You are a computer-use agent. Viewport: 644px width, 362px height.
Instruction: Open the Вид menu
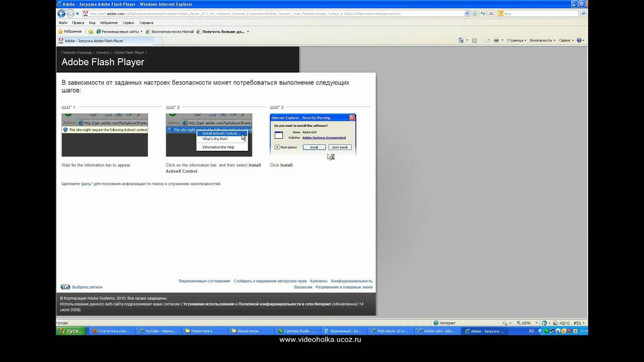pos(92,23)
